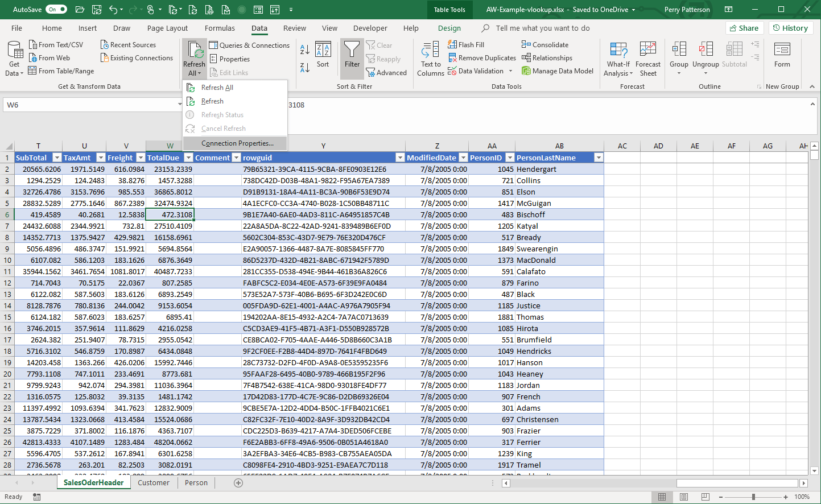
Task: Click Remove Duplicates in Data Tools
Action: (482, 57)
